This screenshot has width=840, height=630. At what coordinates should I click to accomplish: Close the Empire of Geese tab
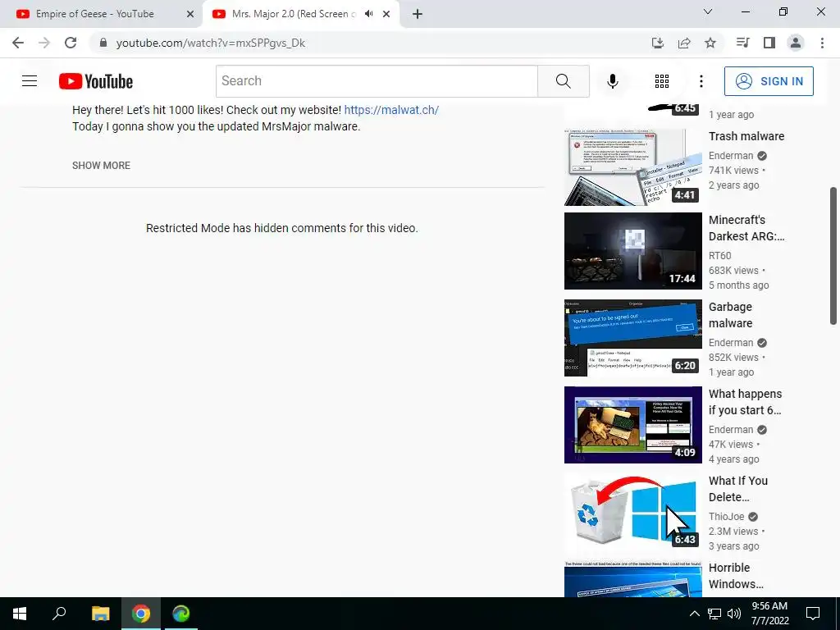point(189,15)
